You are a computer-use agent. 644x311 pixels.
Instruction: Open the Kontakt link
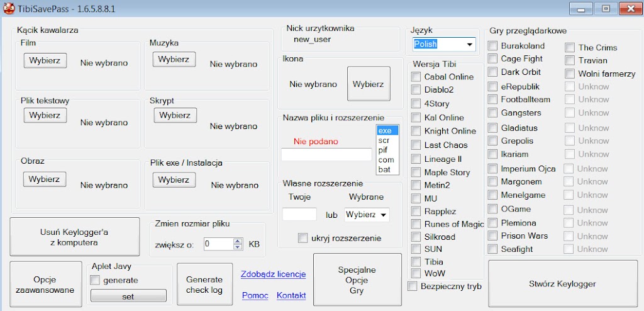pos(291,295)
